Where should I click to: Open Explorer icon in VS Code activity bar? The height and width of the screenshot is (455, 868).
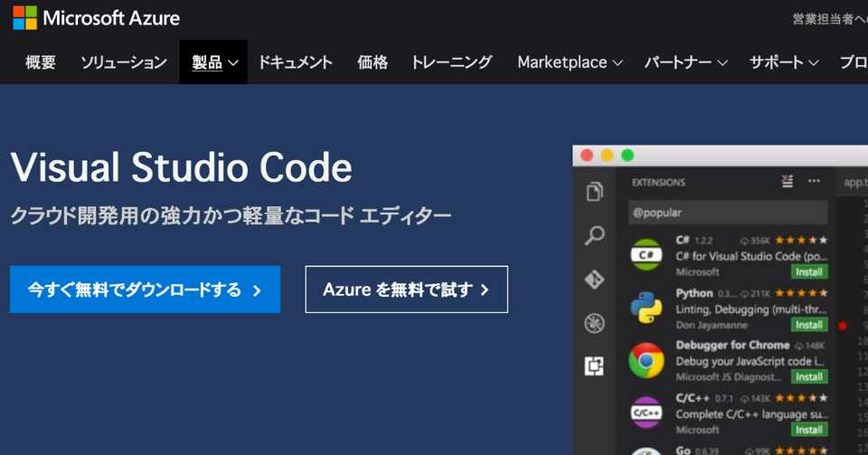point(595,192)
